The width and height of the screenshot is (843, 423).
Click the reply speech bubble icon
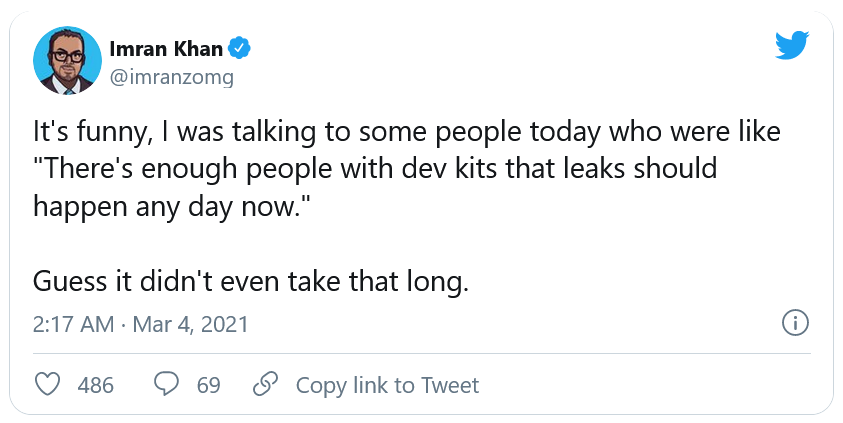pyautogui.click(x=166, y=385)
